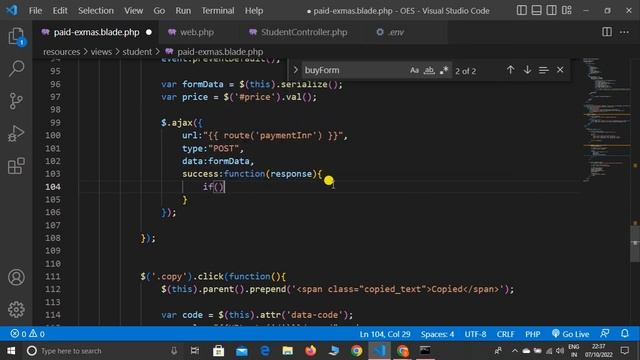Image resolution: width=640 pixels, height=360 pixels.
Task: Open the Manage gear menu
Action: pos(16,309)
